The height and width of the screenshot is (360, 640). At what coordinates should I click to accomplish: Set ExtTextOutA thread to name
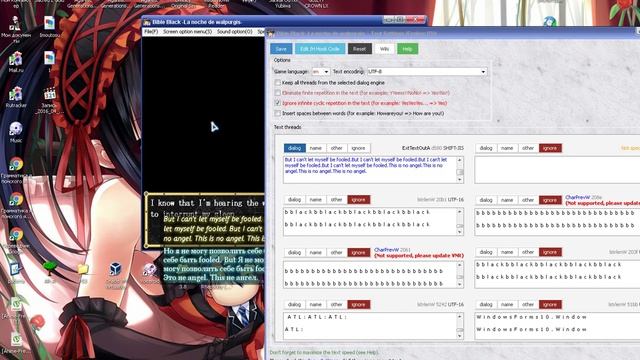pos(316,148)
